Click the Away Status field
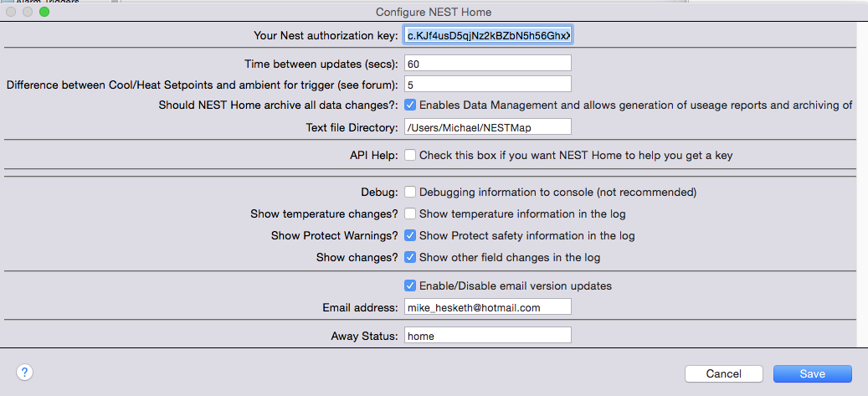The width and height of the screenshot is (868, 396). tap(488, 336)
